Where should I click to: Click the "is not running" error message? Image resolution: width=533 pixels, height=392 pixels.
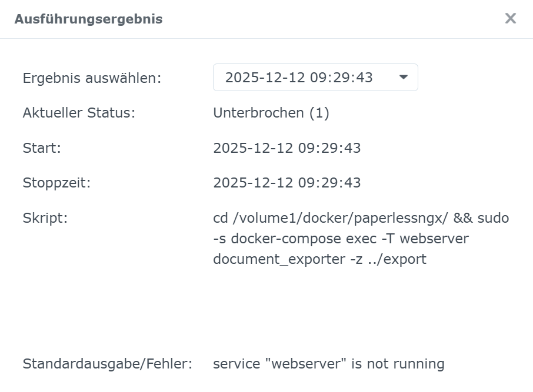pos(398,364)
